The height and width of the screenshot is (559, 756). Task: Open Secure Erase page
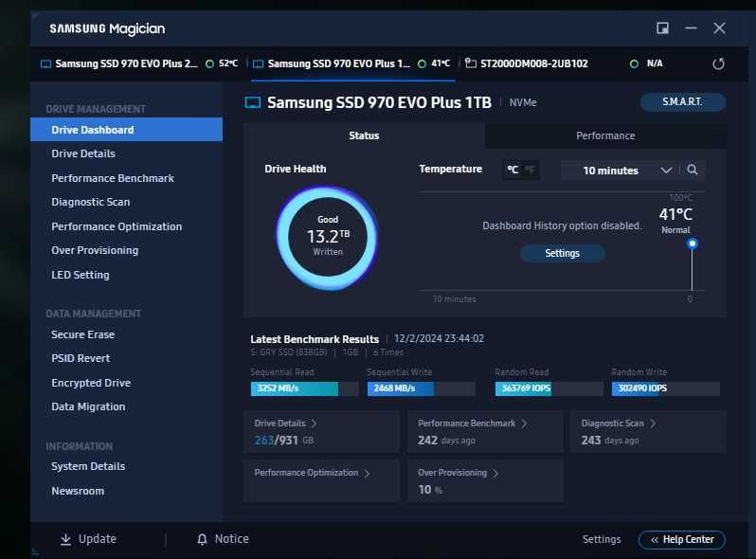126,334
